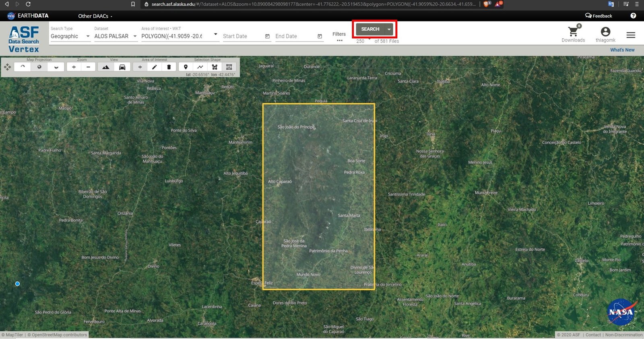This screenshot has width=644, height=339.
Task: Switch to equatorial globe projection
Action: click(x=39, y=67)
